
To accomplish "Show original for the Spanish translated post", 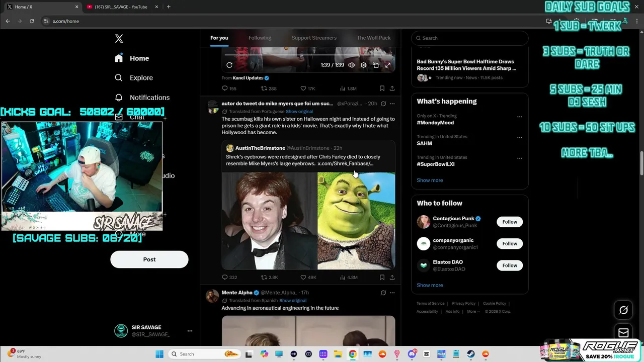I will 293,301.
